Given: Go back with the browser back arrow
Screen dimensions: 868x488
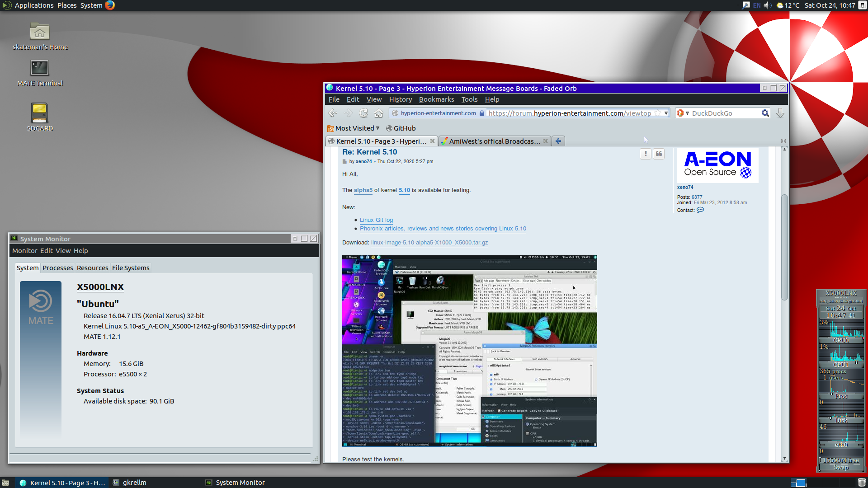Looking at the screenshot, I should pyautogui.click(x=333, y=113).
